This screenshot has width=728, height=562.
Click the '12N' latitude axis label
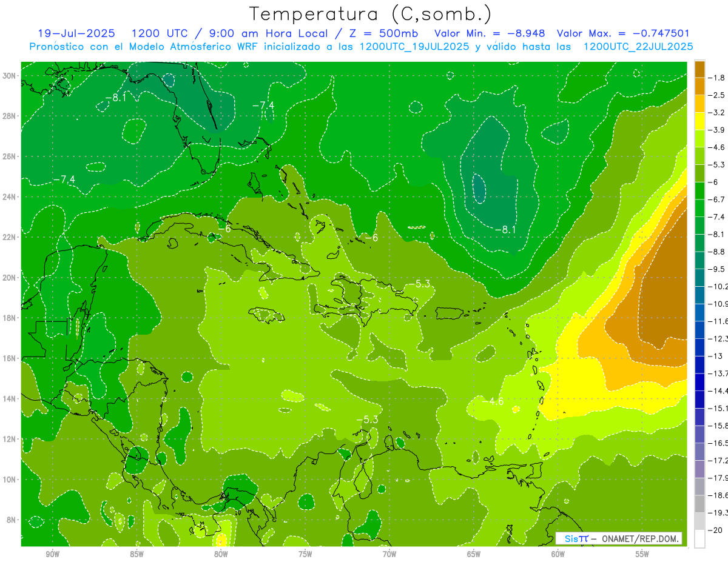tap(9, 439)
